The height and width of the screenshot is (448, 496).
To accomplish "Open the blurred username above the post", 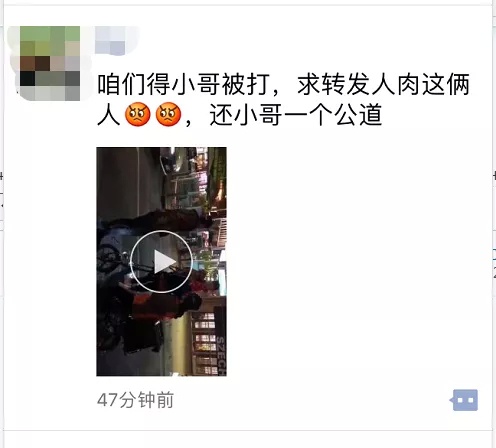I will (111, 41).
